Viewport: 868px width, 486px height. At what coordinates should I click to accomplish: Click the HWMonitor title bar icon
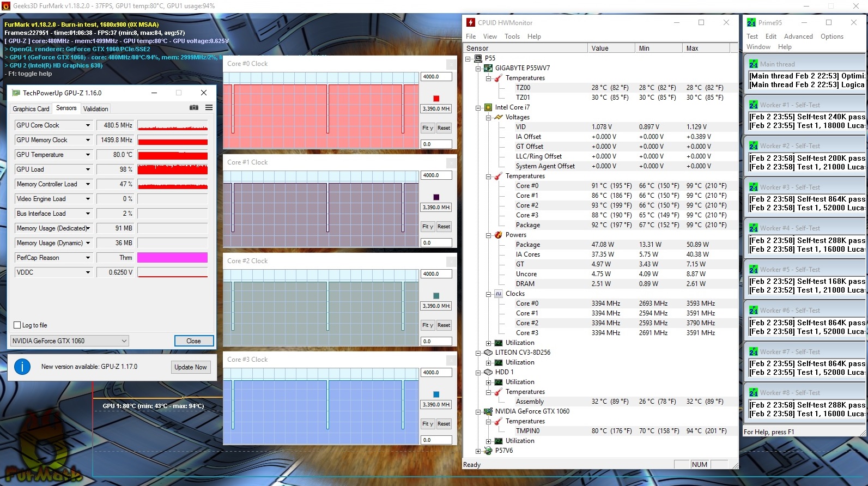point(471,22)
